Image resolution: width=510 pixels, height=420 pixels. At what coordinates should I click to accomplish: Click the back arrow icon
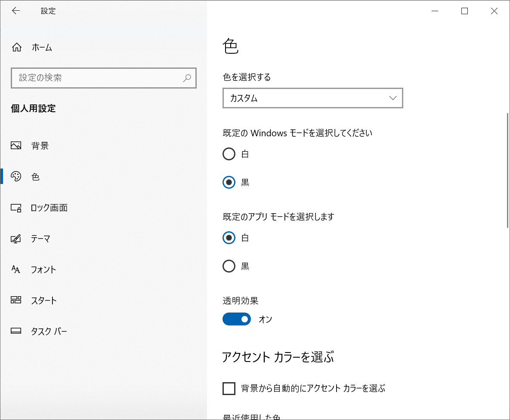point(15,11)
